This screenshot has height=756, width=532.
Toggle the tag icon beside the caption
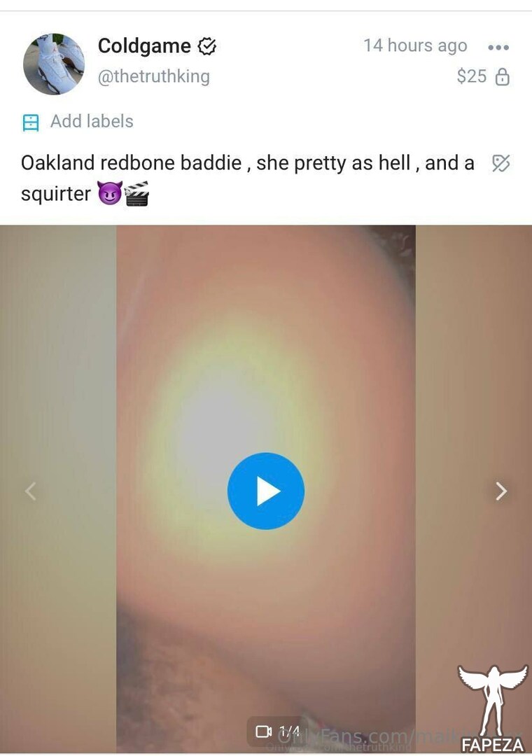(501, 163)
